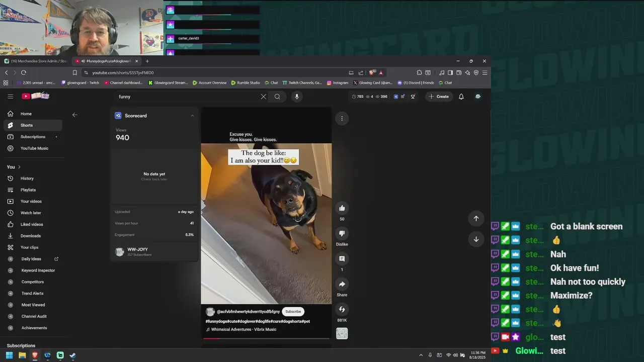
Task: Open Home in YouTube sidebar
Action: 32,114
